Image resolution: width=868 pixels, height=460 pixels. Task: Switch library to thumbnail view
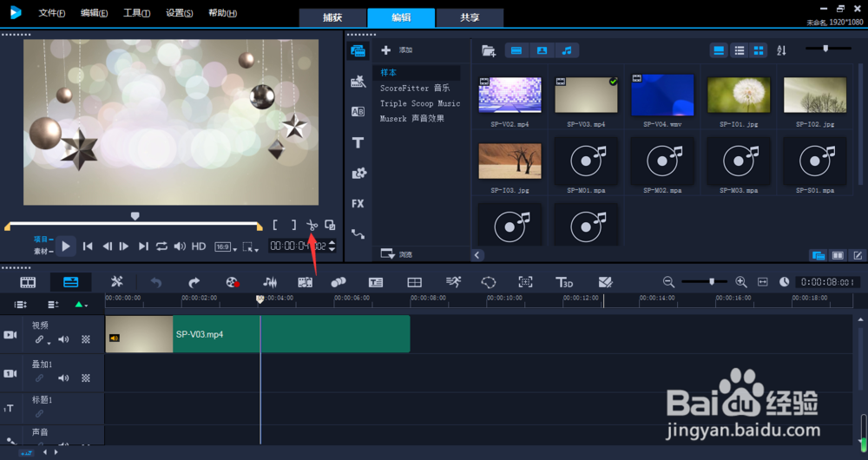759,50
